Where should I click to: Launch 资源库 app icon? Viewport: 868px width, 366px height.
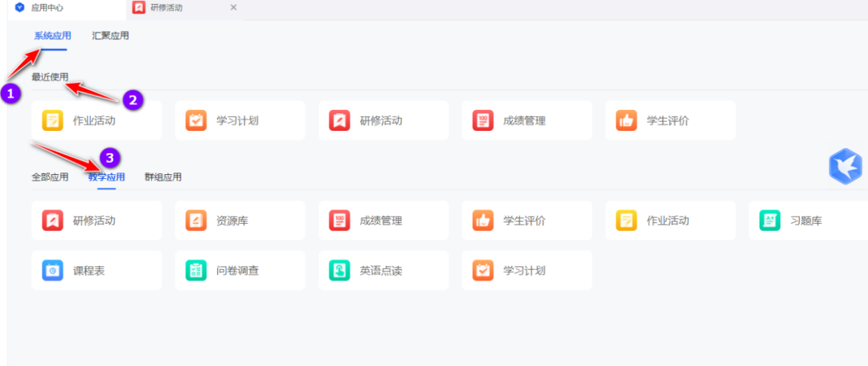196,221
